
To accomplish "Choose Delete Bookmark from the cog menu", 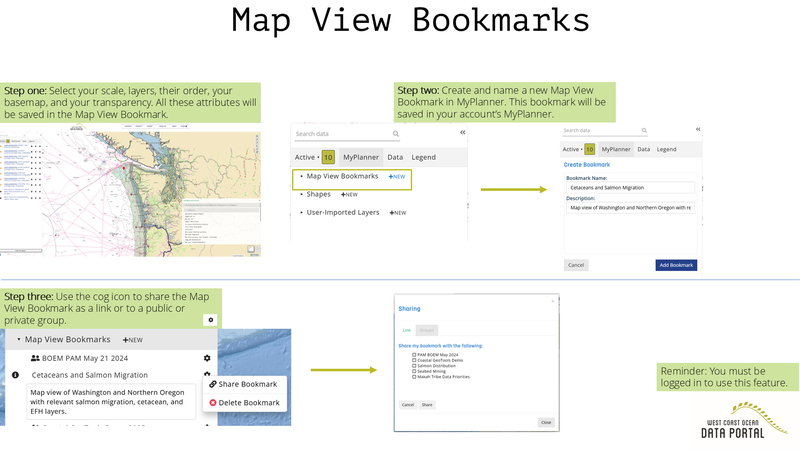I will (244, 403).
